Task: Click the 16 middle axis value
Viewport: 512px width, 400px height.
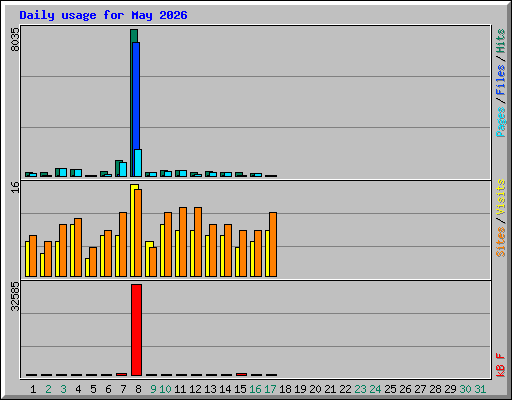Action: pos(15,187)
